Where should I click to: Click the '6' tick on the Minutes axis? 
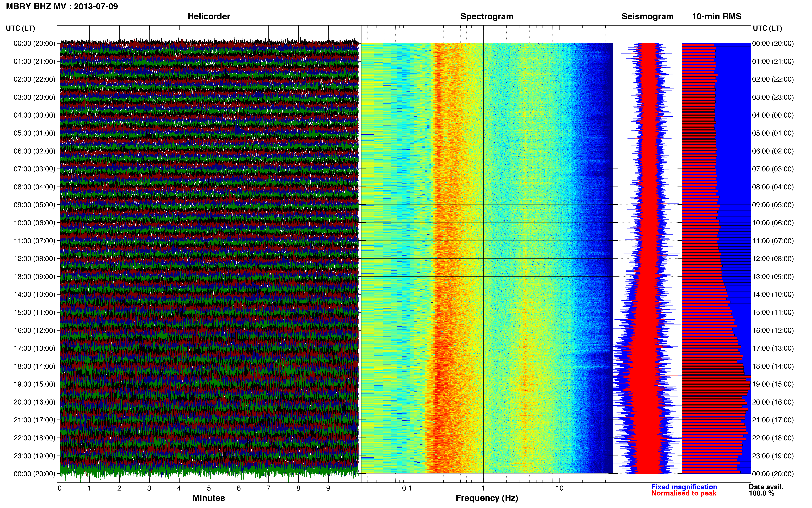(239, 488)
